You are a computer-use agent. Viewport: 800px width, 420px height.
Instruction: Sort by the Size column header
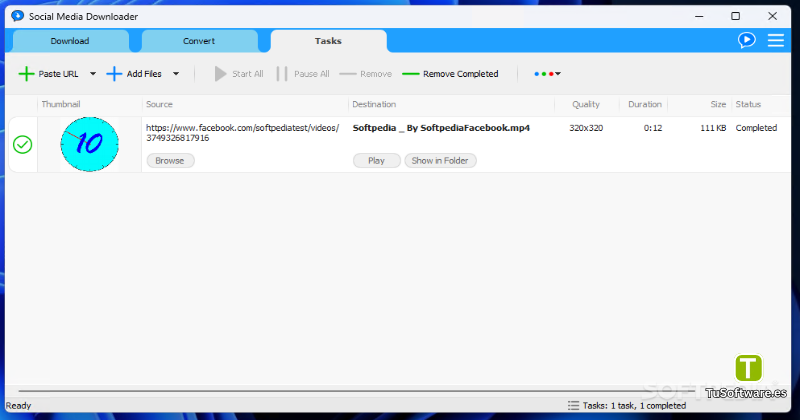point(718,104)
